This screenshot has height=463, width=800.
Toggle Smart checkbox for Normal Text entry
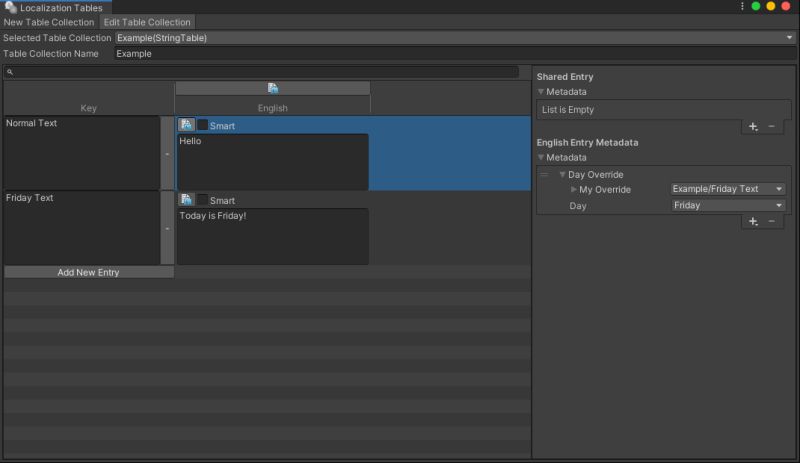pos(203,125)
